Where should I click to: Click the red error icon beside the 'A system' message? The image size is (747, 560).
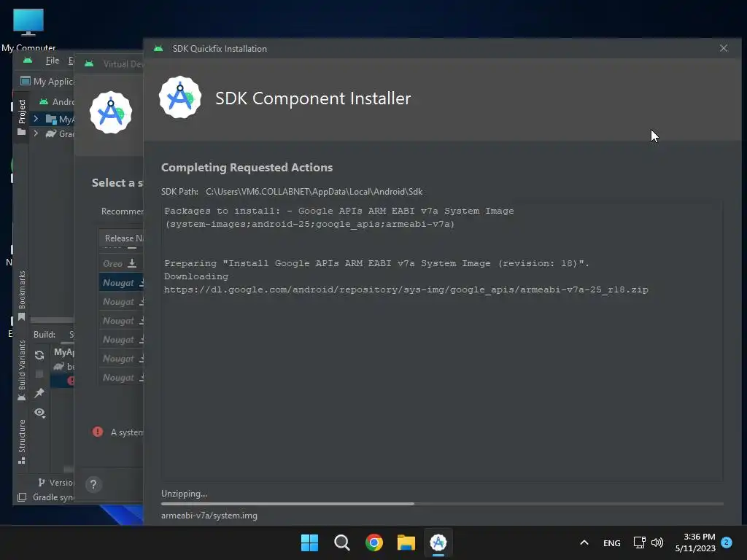coord(98,432)
